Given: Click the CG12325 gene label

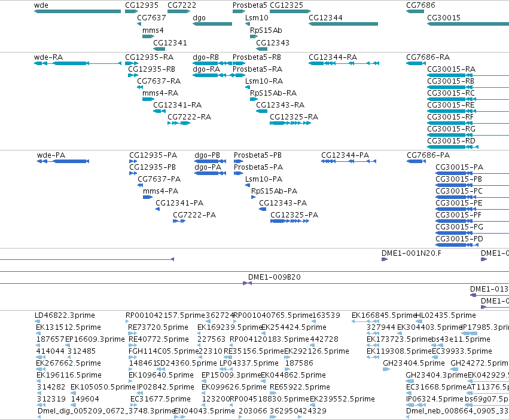Looking at the screenshot, I should coord(286,5).
